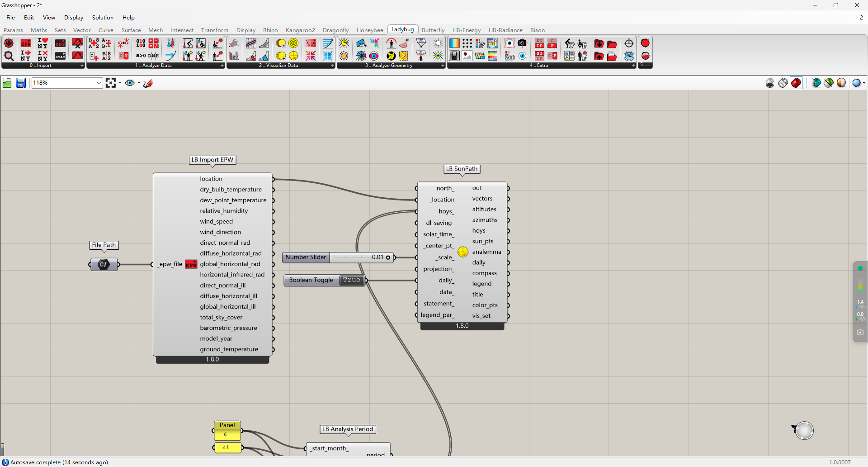Toggle document preview settings orange sphere
This screenshot has width=868, height=467.
841,83
